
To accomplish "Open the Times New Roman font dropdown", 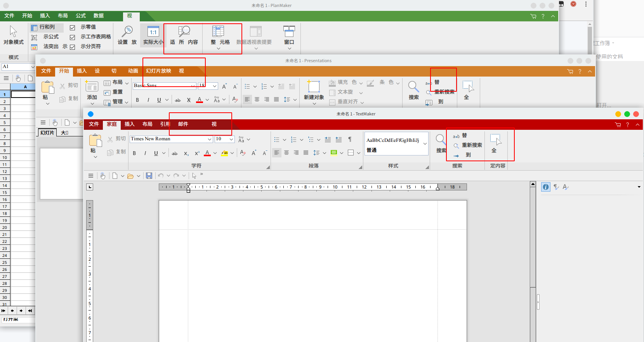I will [210, 139].
